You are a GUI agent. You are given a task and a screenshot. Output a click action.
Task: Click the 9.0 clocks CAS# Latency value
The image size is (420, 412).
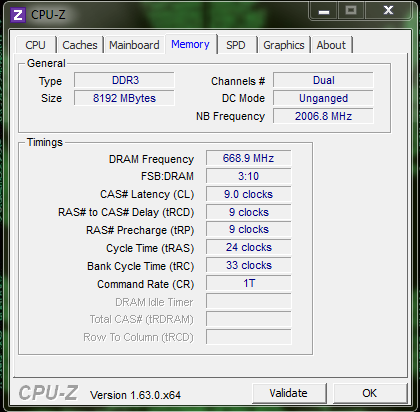tap(249, 194)
